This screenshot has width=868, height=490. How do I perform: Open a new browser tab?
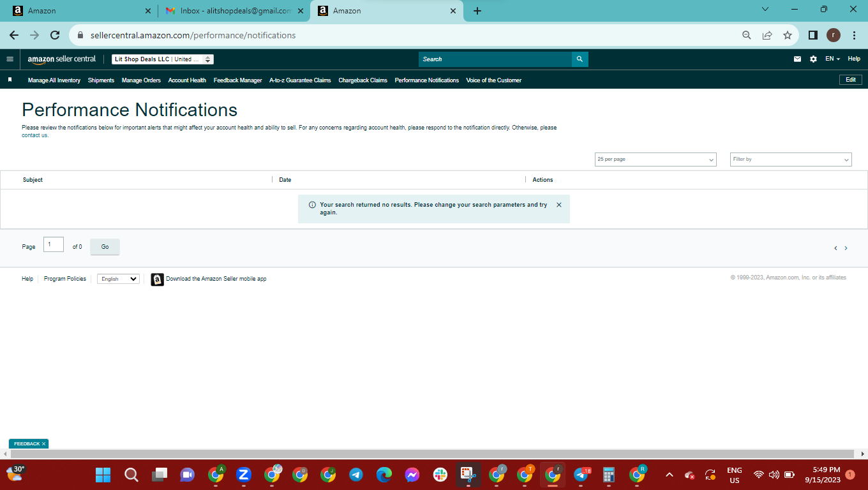(477, 11)
